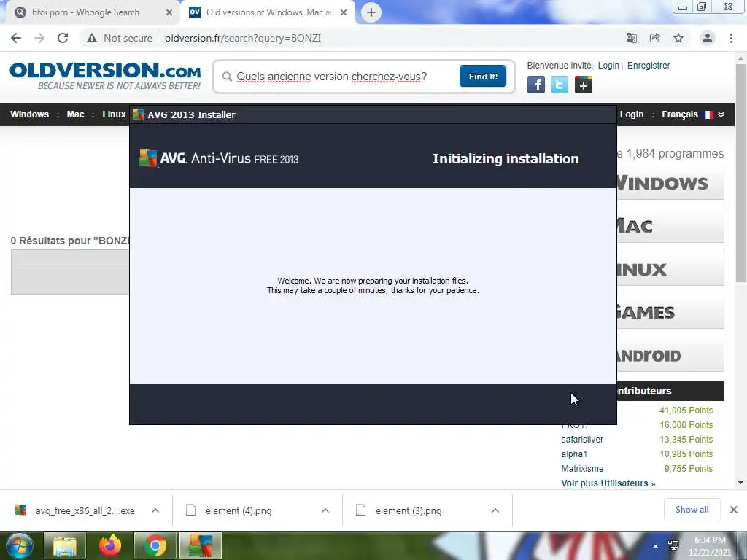Click the Linux category button in sidebar
Screen dimensions: 747x560
[x=670, y=267]
